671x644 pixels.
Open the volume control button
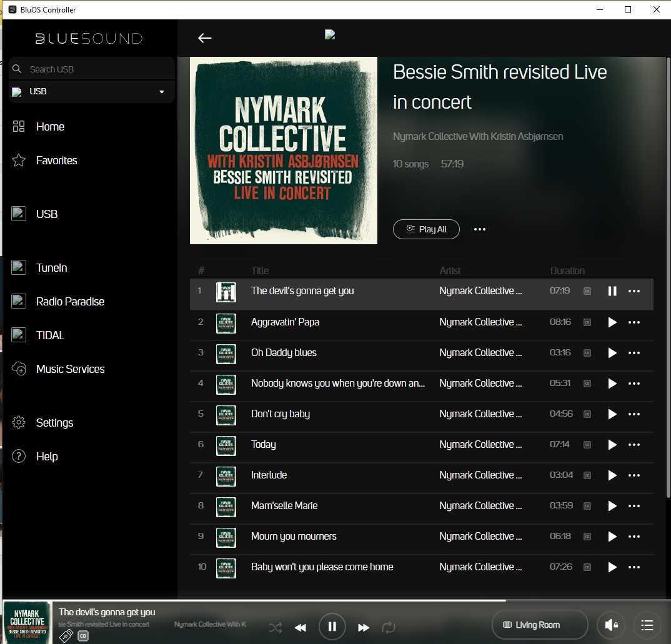point(611,625)
